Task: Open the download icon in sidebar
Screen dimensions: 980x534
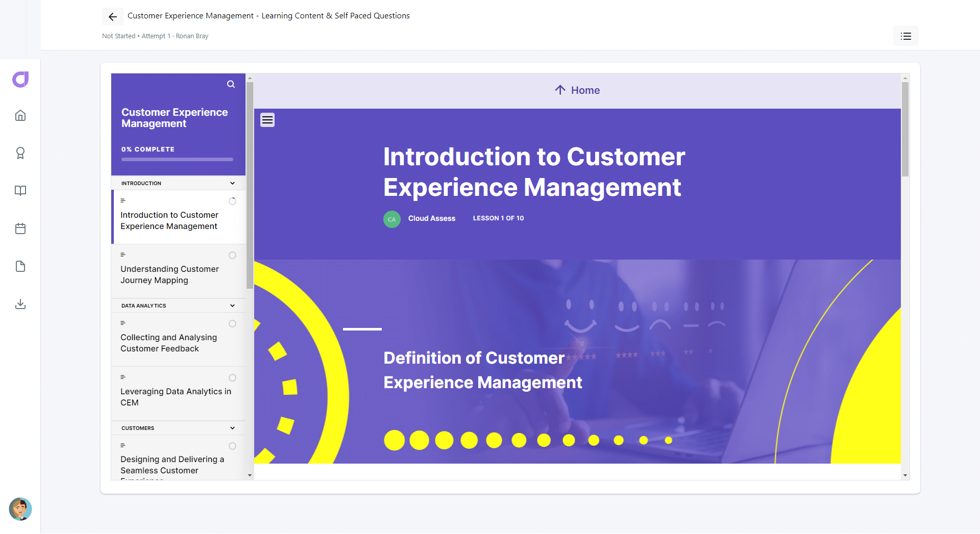Action: 20,304
